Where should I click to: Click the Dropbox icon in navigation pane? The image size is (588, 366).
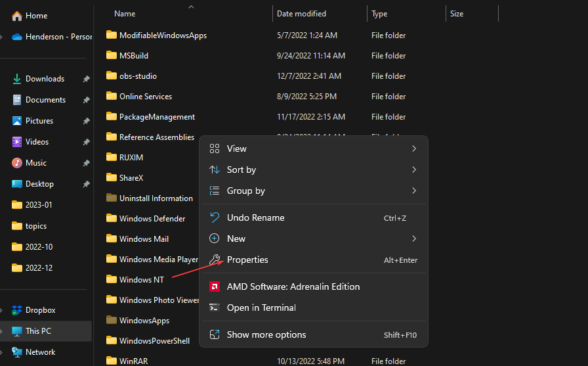click(17, 310)
